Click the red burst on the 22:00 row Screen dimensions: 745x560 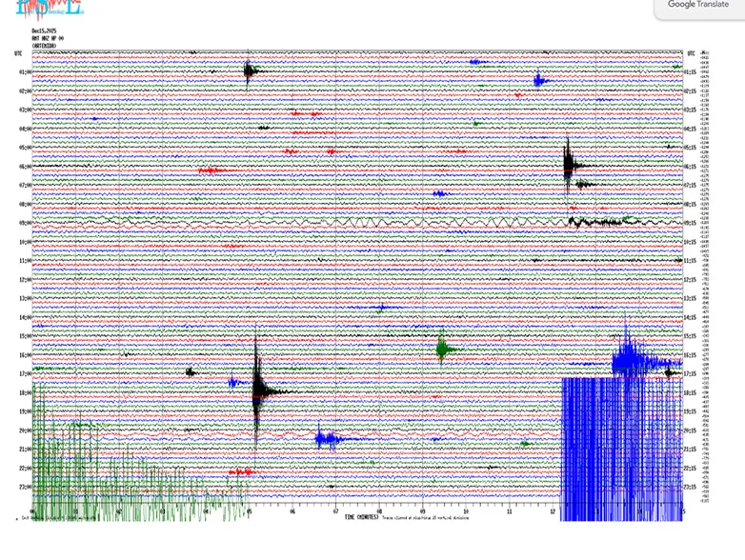click(242, 471)
